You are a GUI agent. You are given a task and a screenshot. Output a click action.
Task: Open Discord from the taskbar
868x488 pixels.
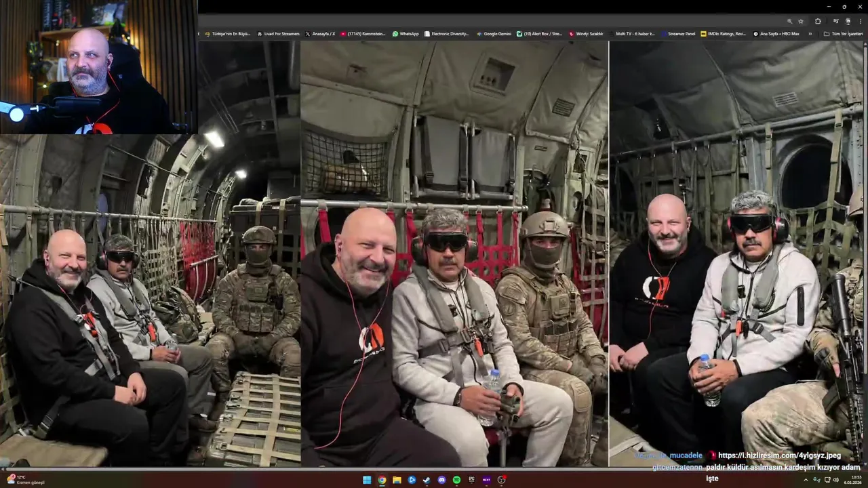coord(441,480)
